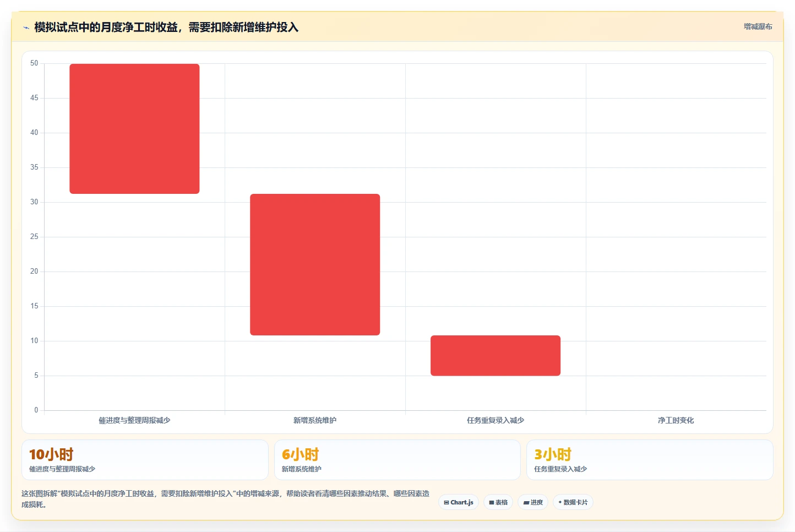Screen dimensions: 795x532
Task: Click x-axis label 净工时变化
Action: pos(676,420)
